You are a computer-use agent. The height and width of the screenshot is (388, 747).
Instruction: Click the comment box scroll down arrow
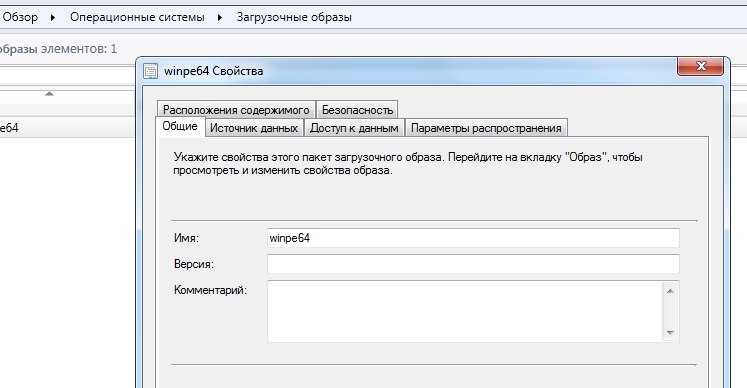point(670,333)
